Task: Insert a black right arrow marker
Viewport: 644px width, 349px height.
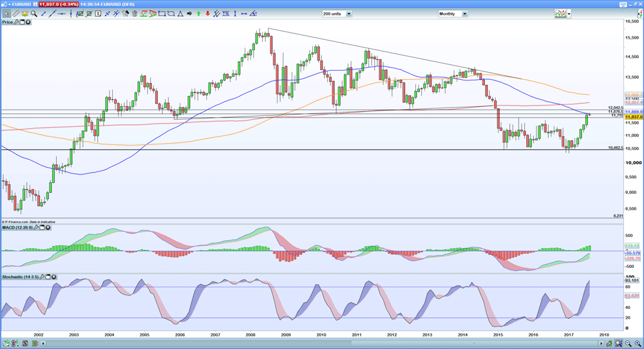Action: tap(189, 14)
